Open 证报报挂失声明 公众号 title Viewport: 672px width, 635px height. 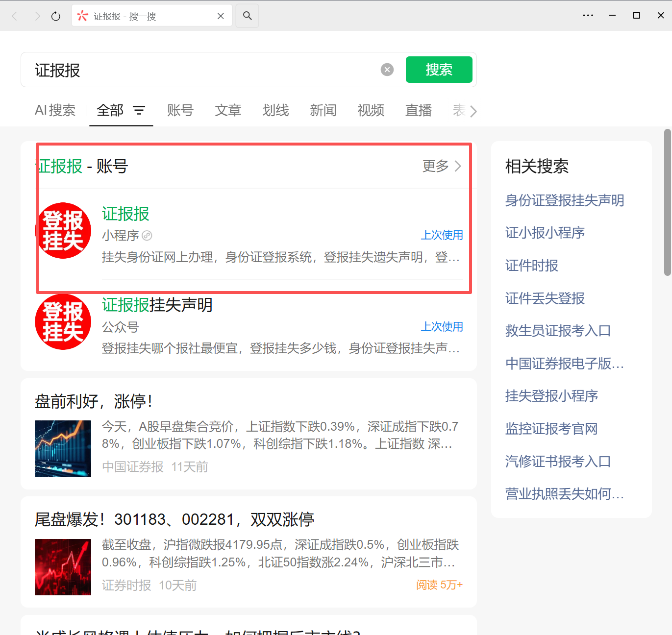(x=157, y=305)
